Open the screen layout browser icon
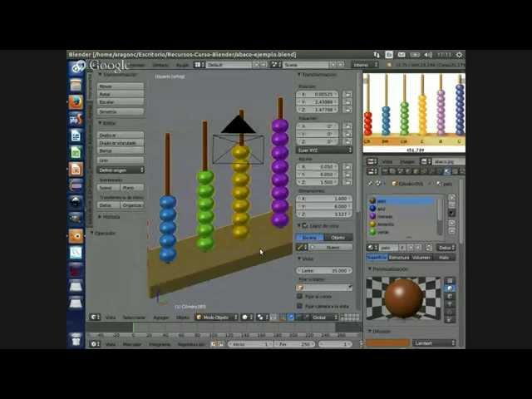The image size is (532, 399). coord(199,65)
